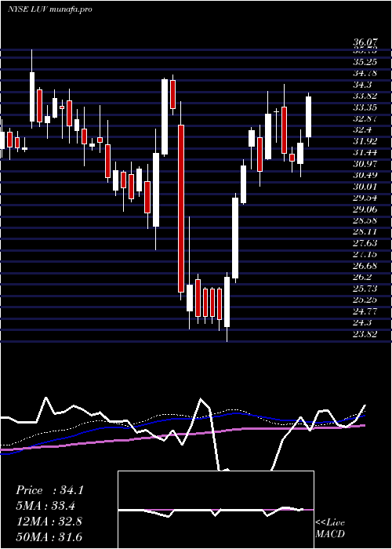Click the <<Live MACD label

[330, 528]
